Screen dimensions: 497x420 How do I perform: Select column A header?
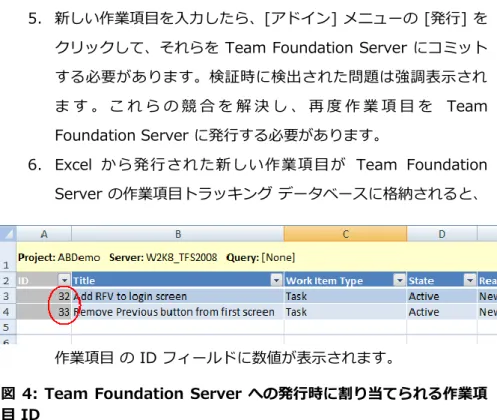click(x=44, y=234)
